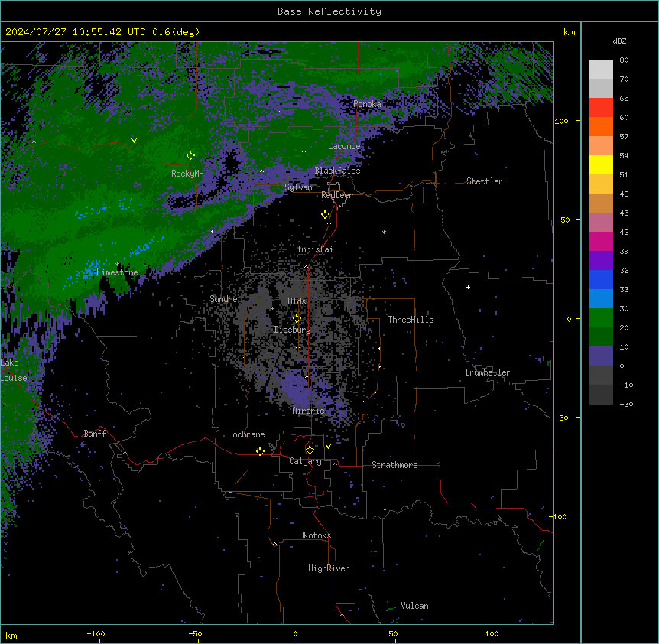Image resolution: width=659 pixels, height=644 pixels.
Task: Click the Blackfalds label
Action: [337, 171]
